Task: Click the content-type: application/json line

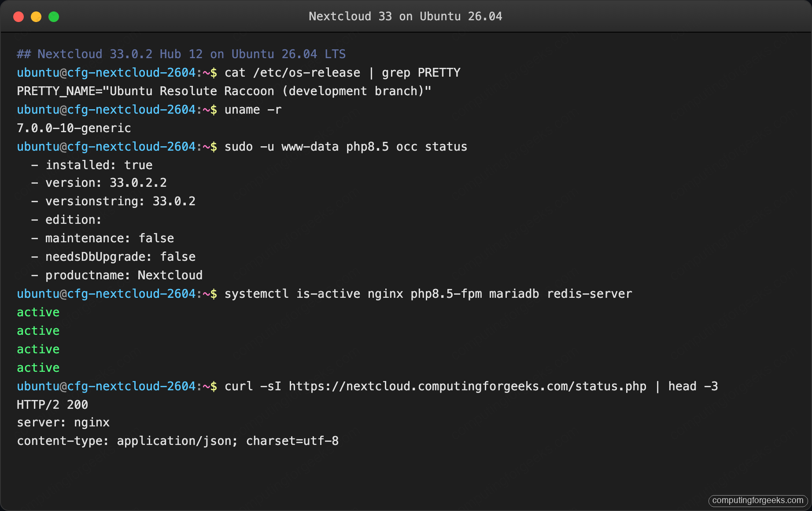Action: (x=177, y=441)
